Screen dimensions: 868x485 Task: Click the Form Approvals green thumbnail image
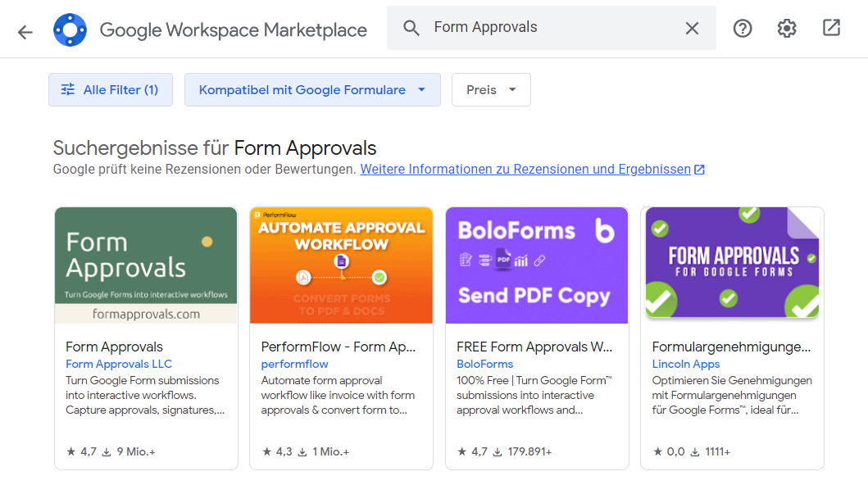pos(146,265)
